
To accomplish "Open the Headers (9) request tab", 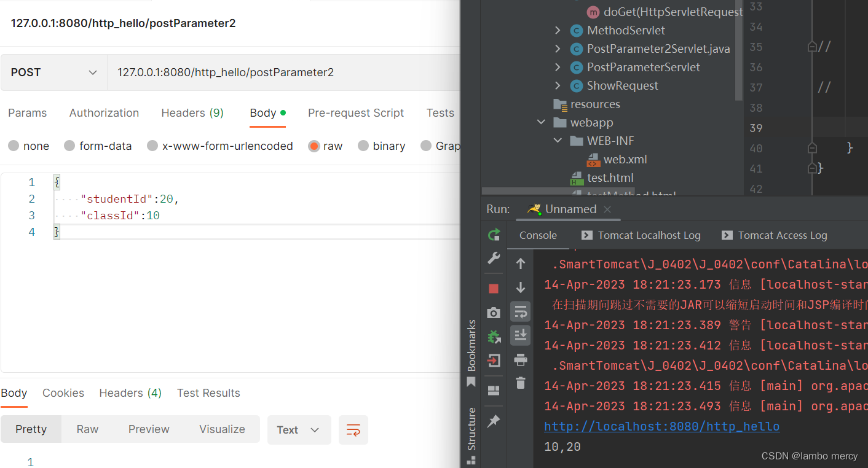I will [192, 113].
